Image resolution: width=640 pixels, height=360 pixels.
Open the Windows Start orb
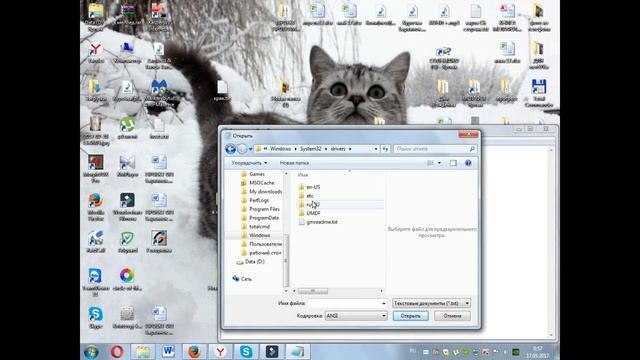coord(91,352)
